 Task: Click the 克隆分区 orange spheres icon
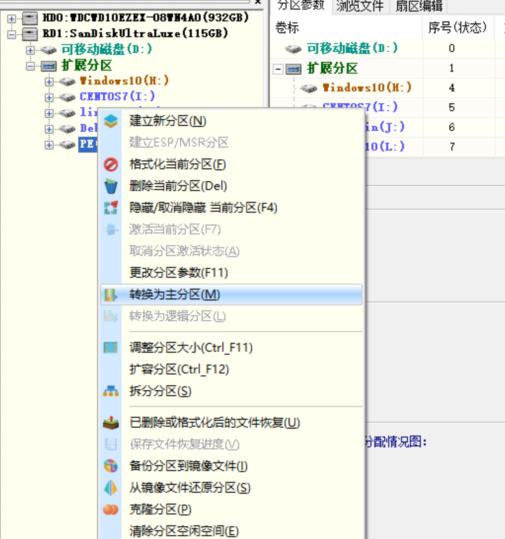pos(111,509)
